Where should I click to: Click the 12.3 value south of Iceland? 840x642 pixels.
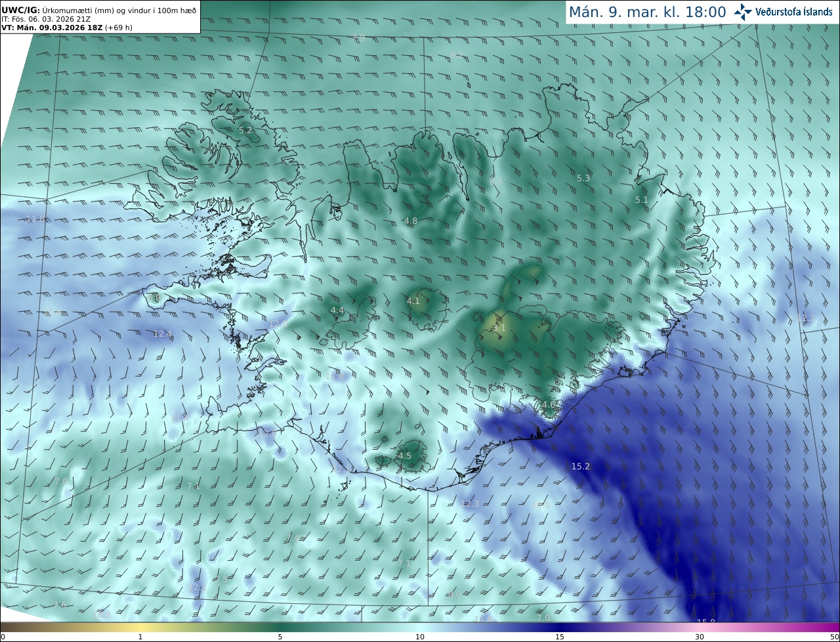(470, 503)
